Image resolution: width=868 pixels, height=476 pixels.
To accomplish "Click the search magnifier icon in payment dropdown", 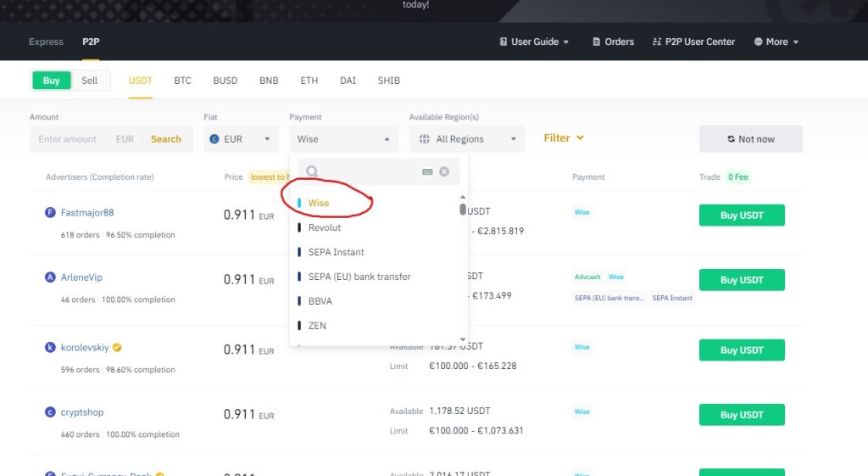I will coord(312,171).
